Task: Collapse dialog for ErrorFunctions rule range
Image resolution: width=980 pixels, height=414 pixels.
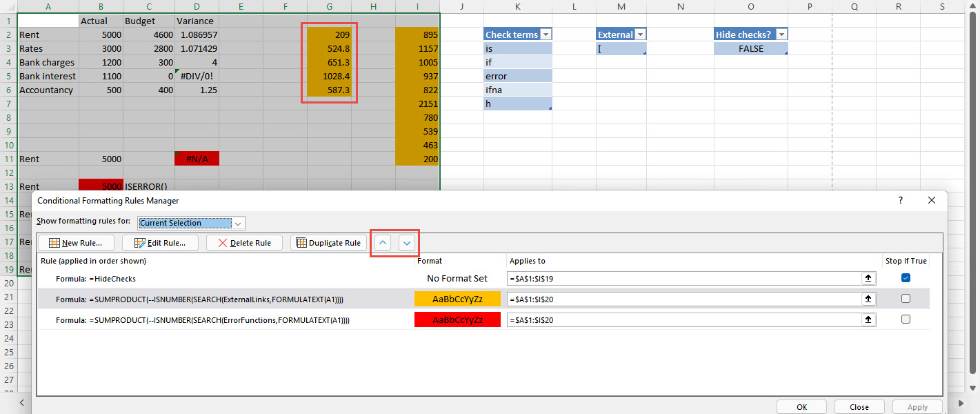Action: click(868, 320)
